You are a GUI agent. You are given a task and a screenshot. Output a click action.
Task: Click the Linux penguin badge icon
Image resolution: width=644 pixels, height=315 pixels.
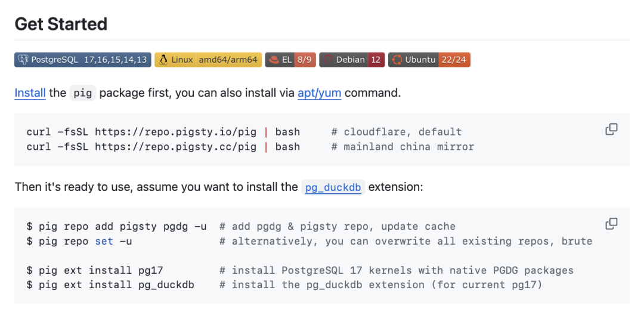163,60
